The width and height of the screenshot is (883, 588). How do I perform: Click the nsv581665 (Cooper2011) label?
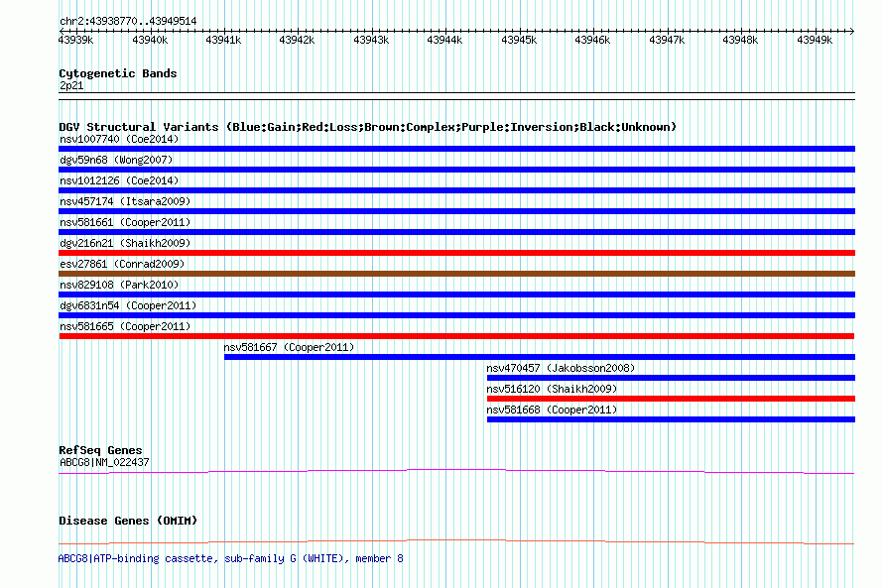point(125,326)
